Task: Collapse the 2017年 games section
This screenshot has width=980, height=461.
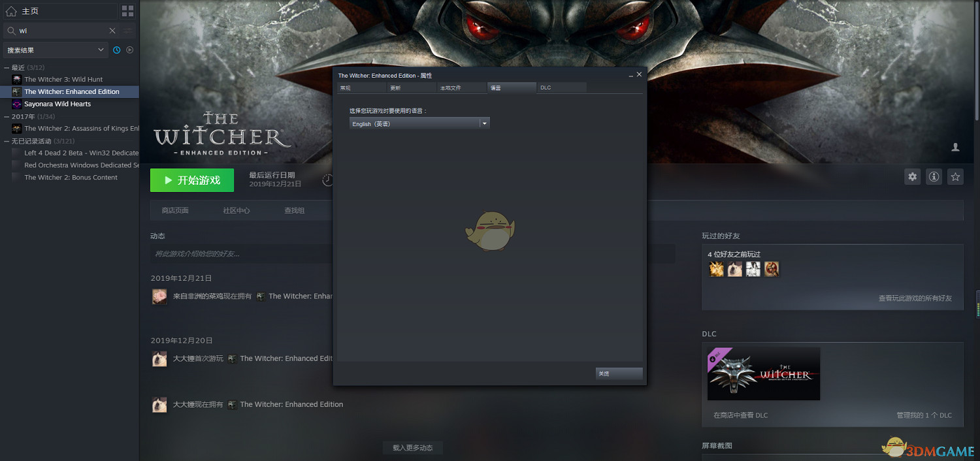Action: (x=7, y=116)
